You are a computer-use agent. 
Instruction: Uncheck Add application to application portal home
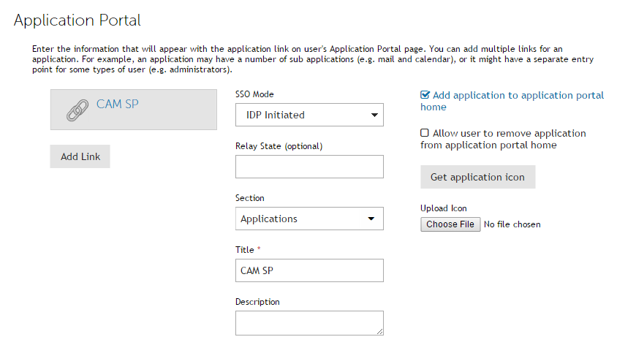[425, 95]
